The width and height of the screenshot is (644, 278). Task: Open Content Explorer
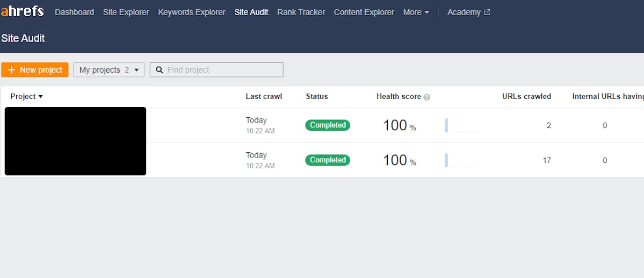(x=364, y=12)
